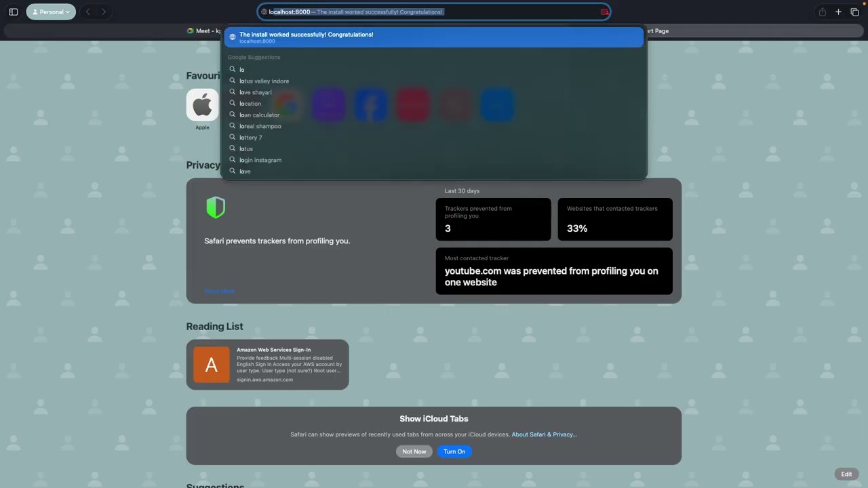Image resolution: width=868 pixels, height=488 pixels.
Task: Open the 'Most contacted tracker' youtube.com tile
Action: coord(554,271)
